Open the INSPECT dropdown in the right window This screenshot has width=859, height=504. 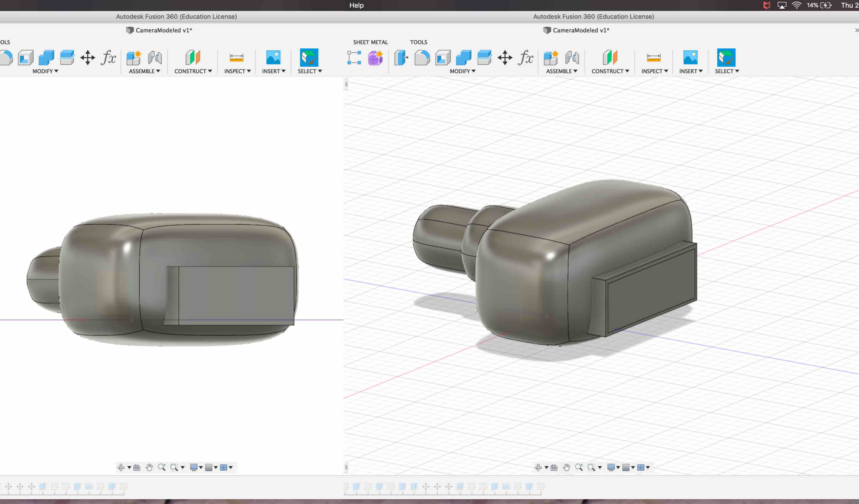[x=655, y=71]
